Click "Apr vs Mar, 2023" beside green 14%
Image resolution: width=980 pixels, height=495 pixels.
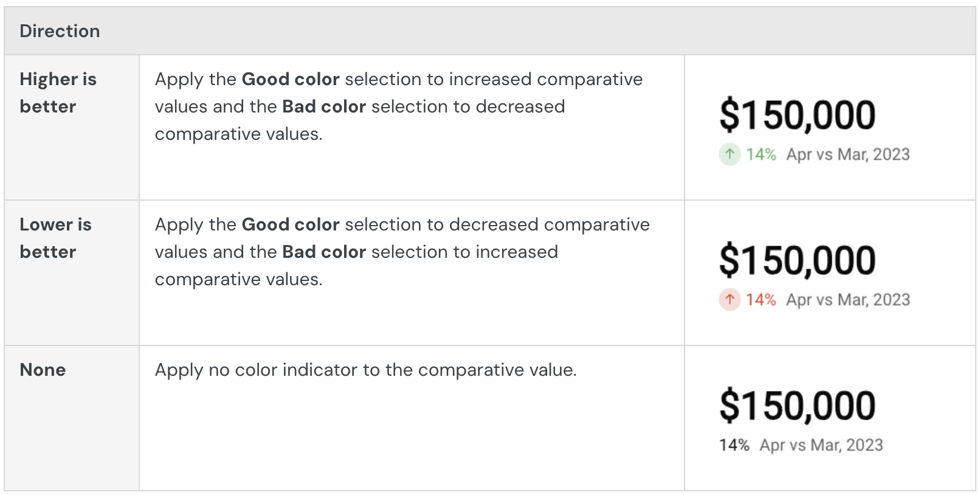[x=848, y=154]
